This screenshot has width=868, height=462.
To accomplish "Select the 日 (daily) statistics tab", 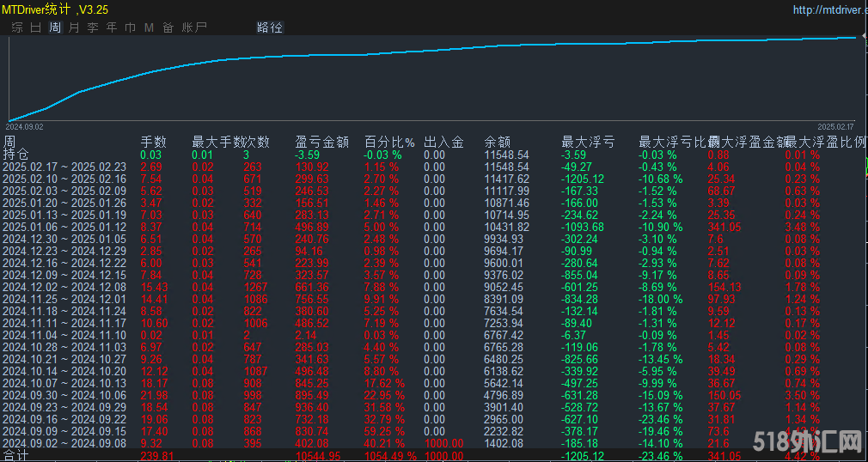I will tap(35, 27).
